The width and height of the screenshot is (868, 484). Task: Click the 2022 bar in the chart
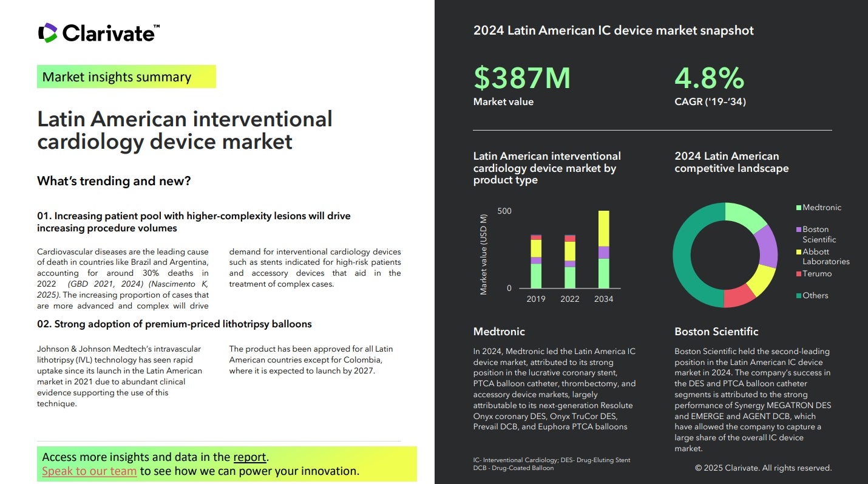coord(569,261)
